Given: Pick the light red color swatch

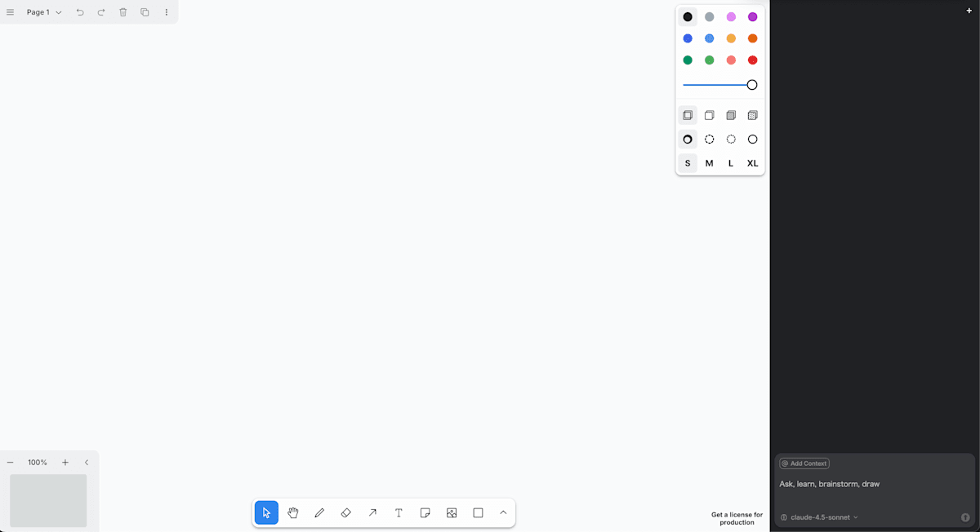Looking at the screenshot, I should 731,60.
